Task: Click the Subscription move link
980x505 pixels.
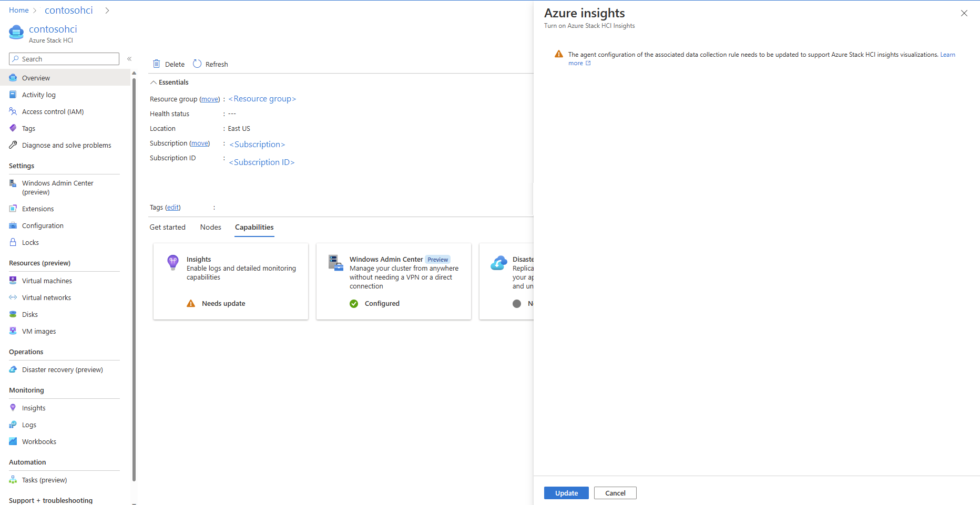Action: 200,143
